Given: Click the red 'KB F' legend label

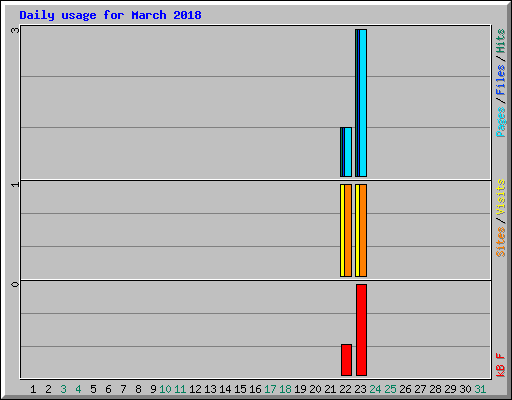Looking at the screenshot, I should [501, 365].
